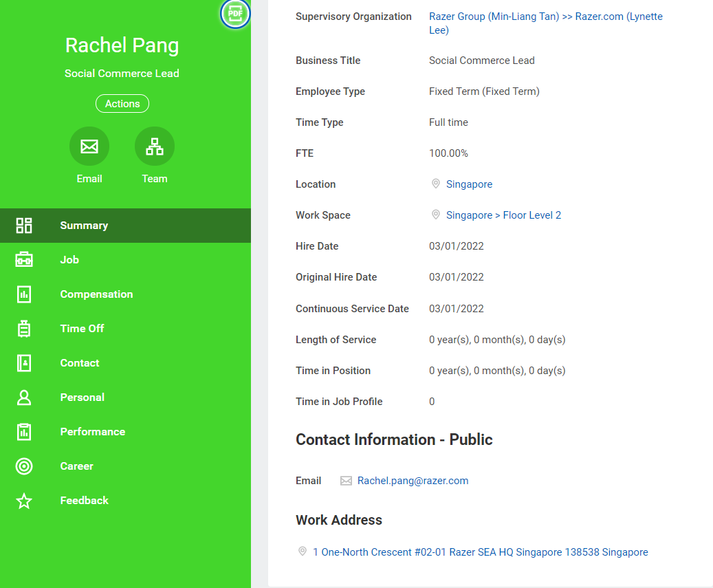The height and width of the screenshot is (588, 713).
Task: Click the 'Employee Type' label
Action: click(330, 91)
